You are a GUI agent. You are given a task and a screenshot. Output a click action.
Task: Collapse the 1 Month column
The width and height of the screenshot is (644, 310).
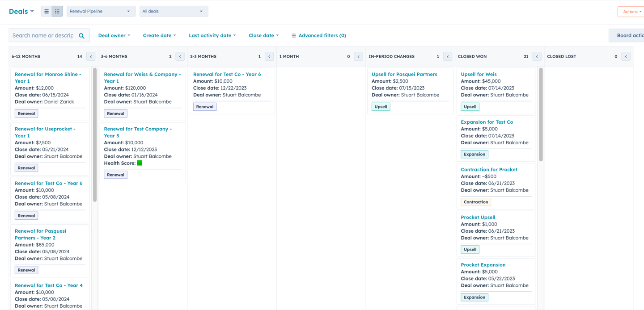[359, 57]
